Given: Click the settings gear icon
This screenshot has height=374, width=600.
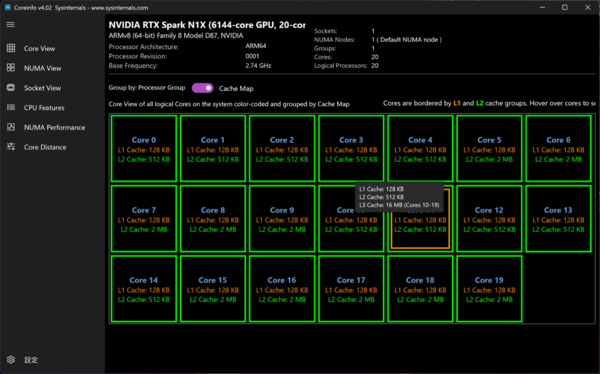Looking at the screenshot, I should (x=11, y=359).
